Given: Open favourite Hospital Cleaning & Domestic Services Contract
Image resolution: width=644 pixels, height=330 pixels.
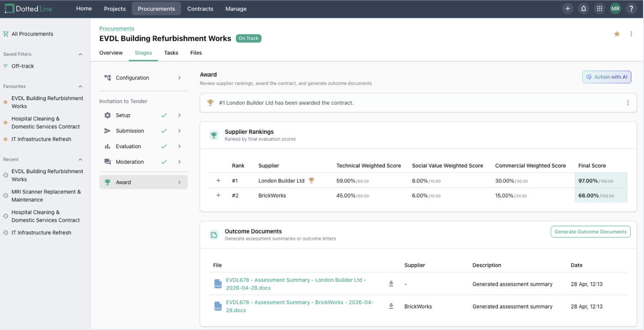Looking at the screenshot, I should (x=46, y=122).
